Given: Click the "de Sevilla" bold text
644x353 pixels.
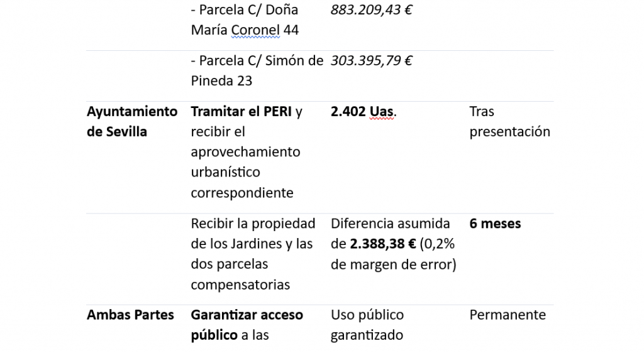Looking at the screenshot, I should tap(117, 132).
